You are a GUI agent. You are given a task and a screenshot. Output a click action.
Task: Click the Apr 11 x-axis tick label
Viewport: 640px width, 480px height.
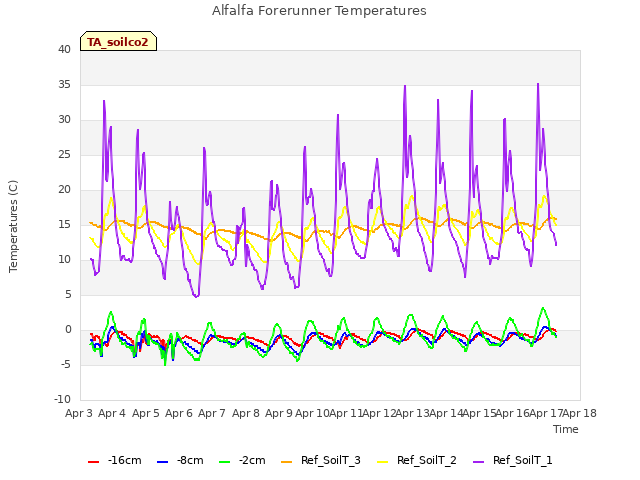click(x=346, y=413)
